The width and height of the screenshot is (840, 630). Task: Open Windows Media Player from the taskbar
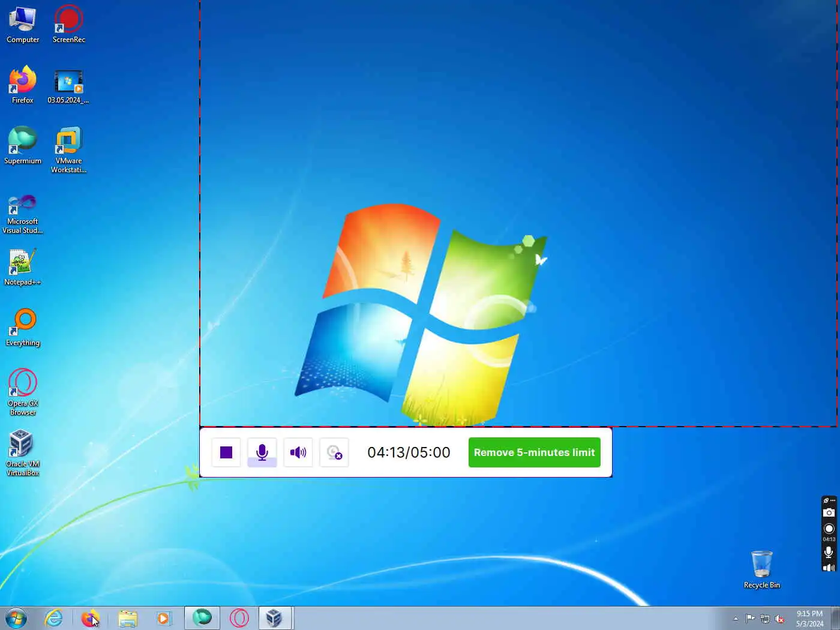pyautogui.click(x=163, y=618)
